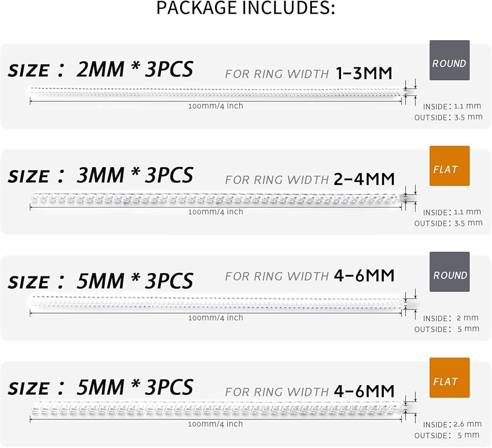Click the "SIZE: 3MM * 3PCS" label
The image size is (492, 448).
point(100,176)
